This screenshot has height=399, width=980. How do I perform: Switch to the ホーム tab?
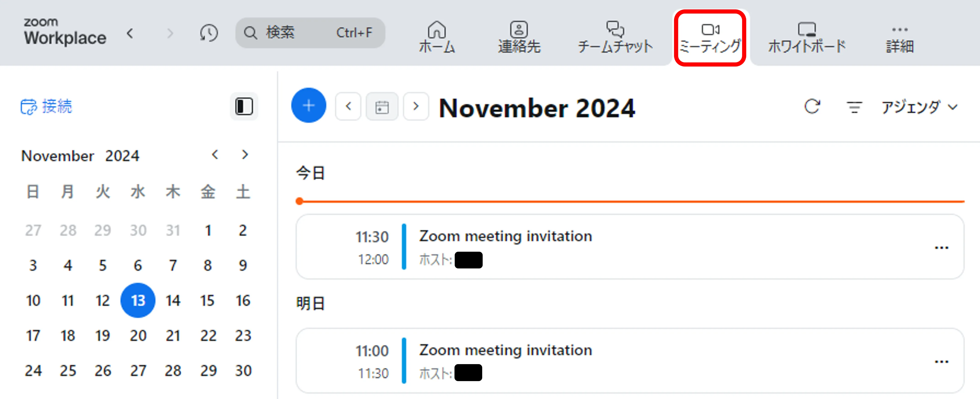coord(437,37)
